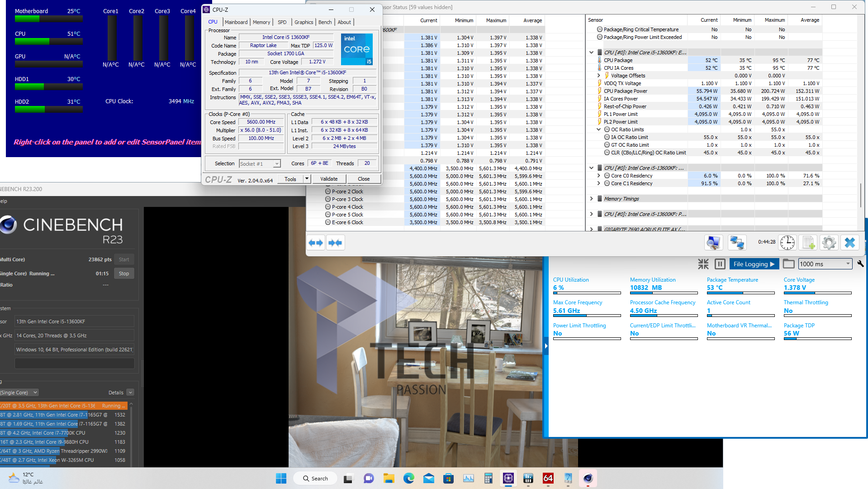This screenshot has height=489, width=868.
Task: Click the wrench icon in the XTU monitor
Action: [860, 264]
